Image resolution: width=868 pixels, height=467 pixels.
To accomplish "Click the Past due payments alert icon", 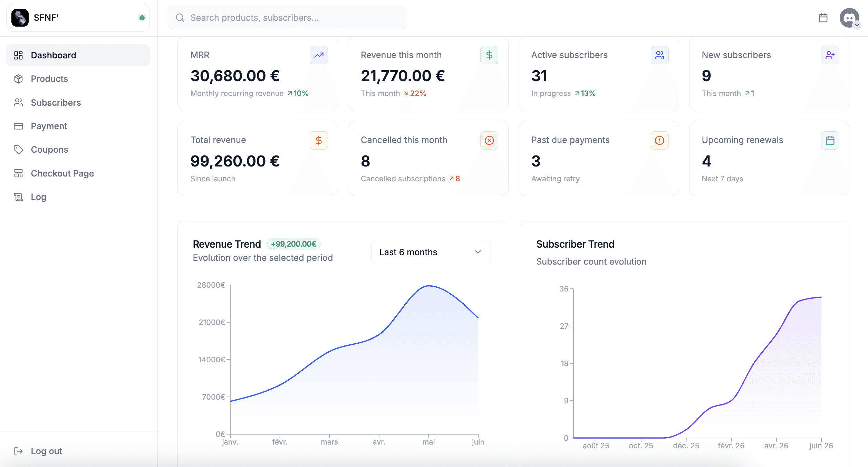I will (660, 140).
